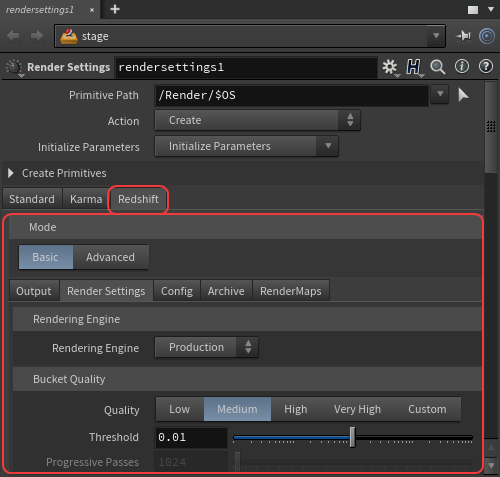Set bucket quality to Medium
The height and width of the screenshot is (477, 500).
(x=237, y=409)
